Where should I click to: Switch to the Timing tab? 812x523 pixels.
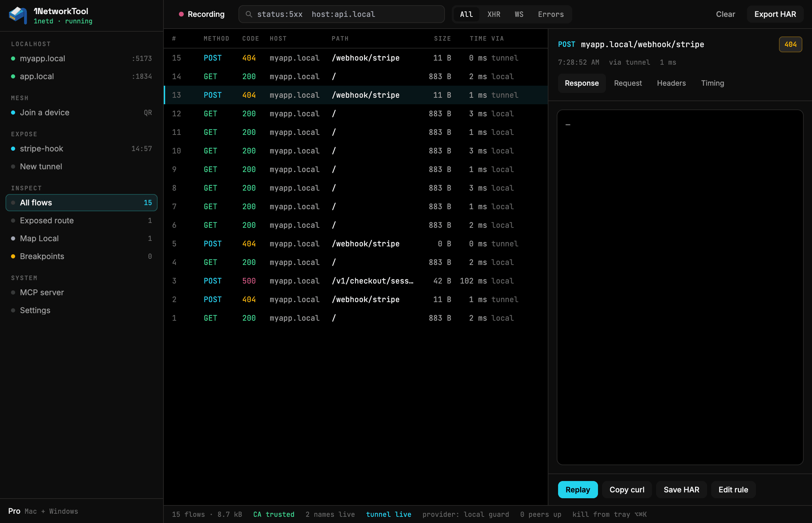pos(713,83)
